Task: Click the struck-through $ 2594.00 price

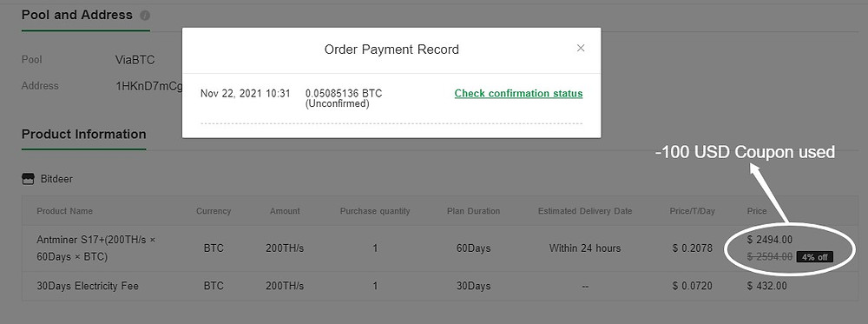Action: (769, 257)
